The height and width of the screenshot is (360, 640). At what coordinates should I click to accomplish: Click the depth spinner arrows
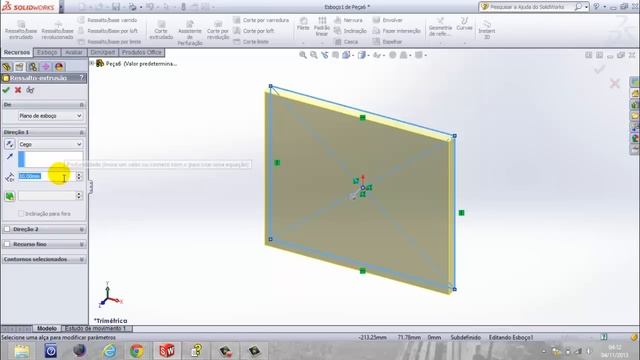tap(79, 176)
